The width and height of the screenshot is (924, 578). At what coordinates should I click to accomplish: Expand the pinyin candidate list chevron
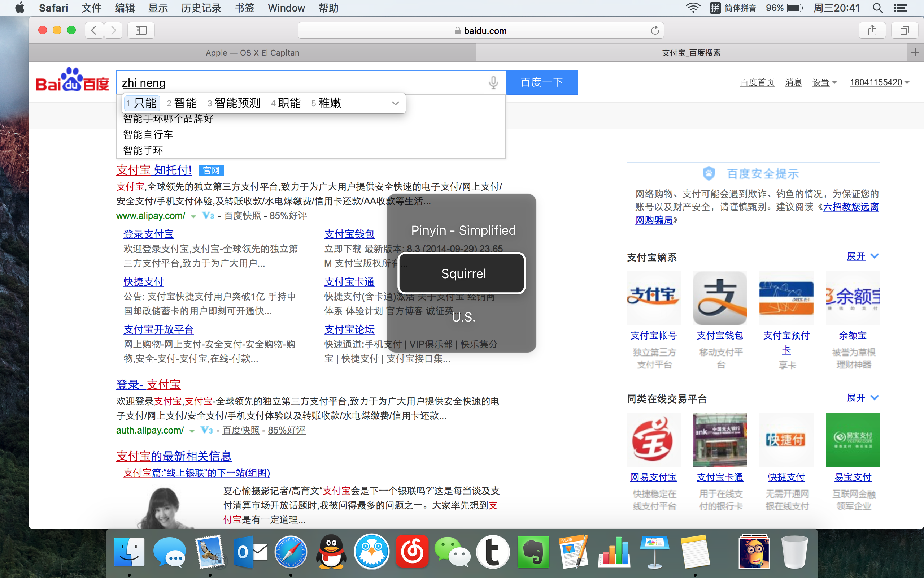396,103
